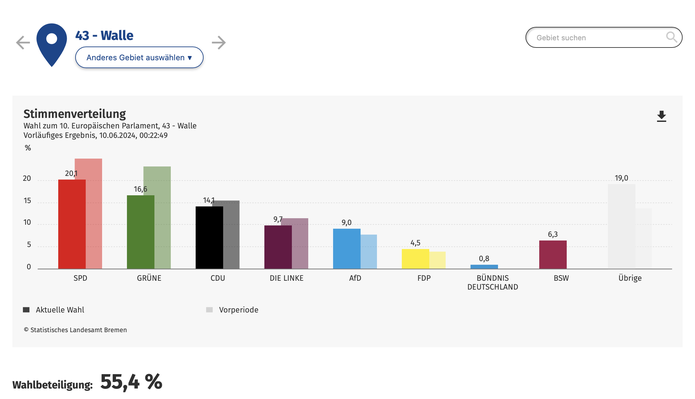Click the BÜNDNIS DEUTSCHLAND axis label
This screenshot has height=399, width=695.
click(492, 282)
